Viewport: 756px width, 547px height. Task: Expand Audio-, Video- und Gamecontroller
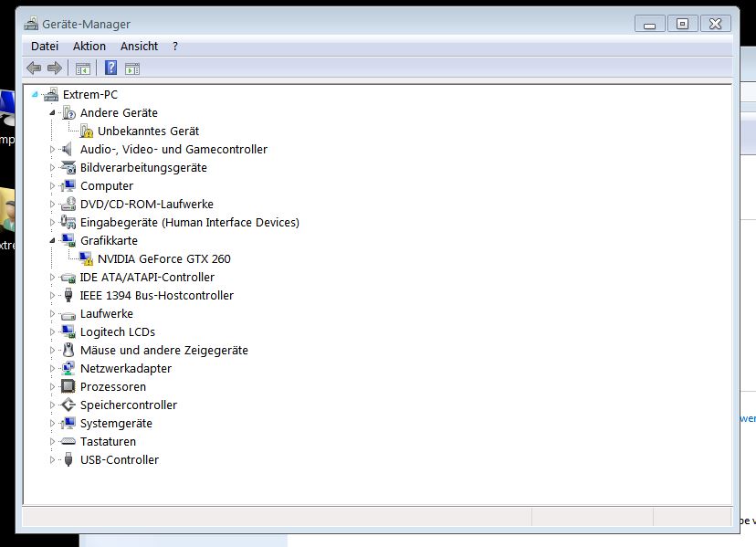(x=53, y=150)
